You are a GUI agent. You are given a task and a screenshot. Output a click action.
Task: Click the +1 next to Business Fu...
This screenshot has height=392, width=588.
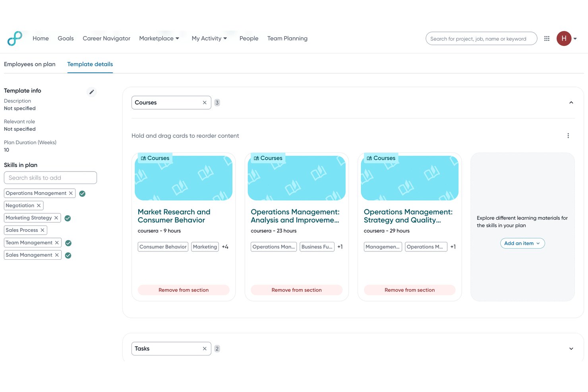pos(340,247)
